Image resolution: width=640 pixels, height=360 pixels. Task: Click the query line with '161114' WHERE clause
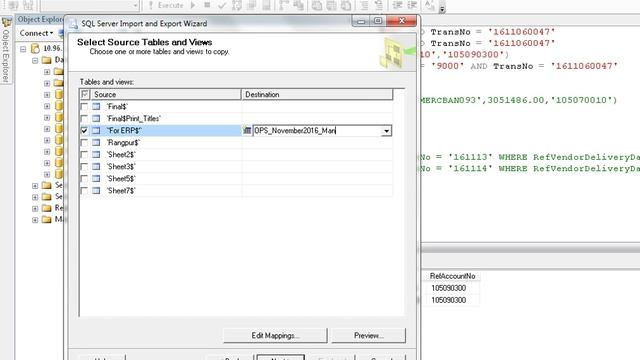point(530,169)
